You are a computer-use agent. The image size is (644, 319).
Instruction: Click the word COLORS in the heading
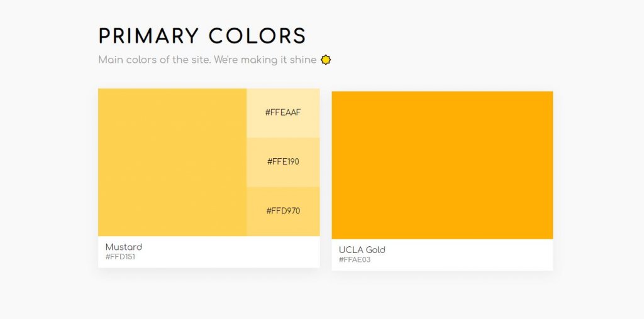pos(257,36)
